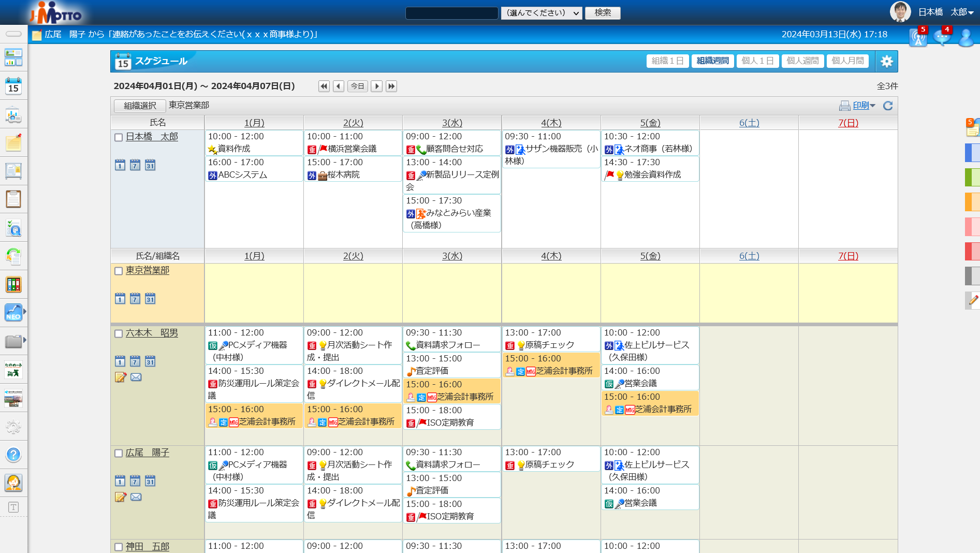Check the box next to 日本橋 太郎
This screenshot has height=553, width=980.
coord(119,137)
